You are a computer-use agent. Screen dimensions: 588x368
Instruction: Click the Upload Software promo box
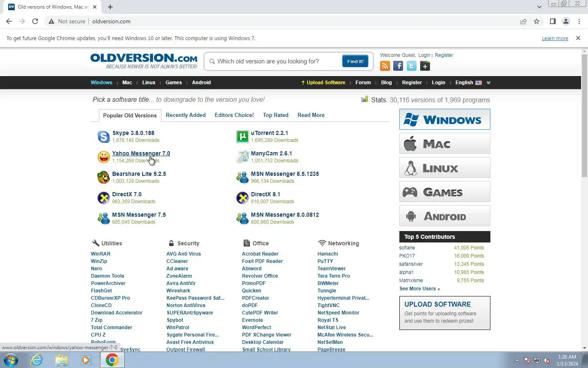[x=445, y=313]
